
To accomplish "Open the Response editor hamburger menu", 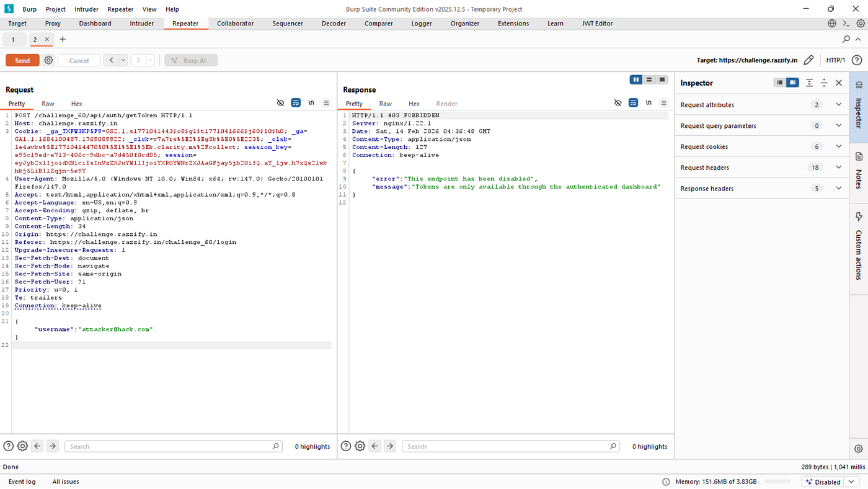I will [663, 103].
